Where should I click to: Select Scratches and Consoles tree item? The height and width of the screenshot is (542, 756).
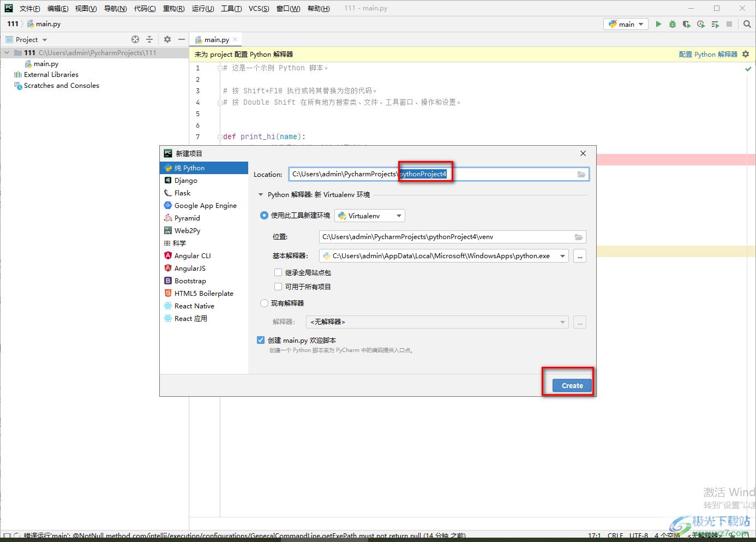[62, 86]
